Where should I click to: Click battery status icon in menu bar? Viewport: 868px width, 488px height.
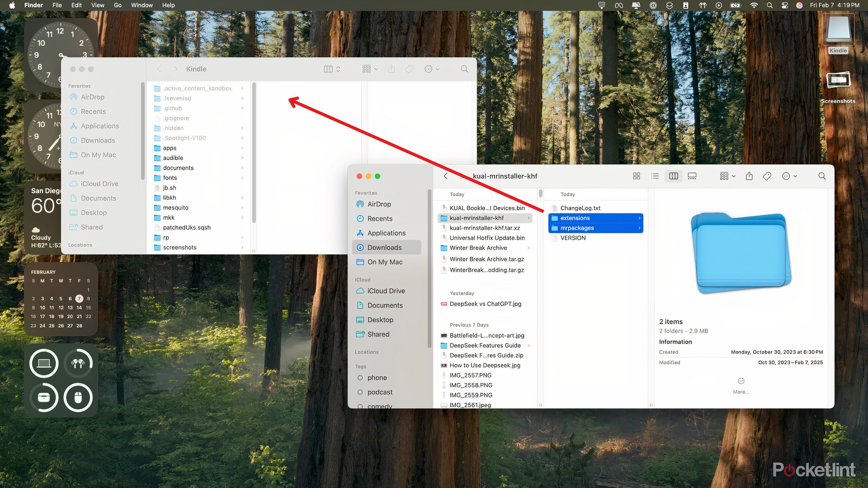(x=735, y=5)
